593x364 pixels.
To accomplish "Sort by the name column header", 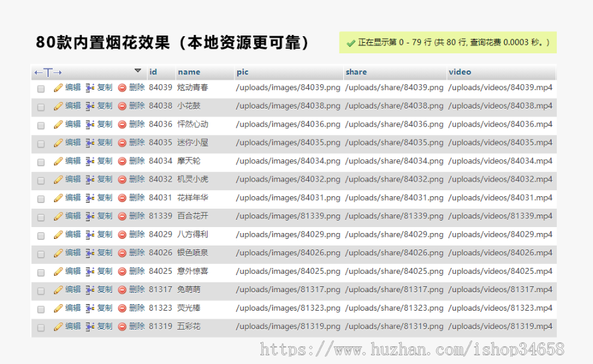I will pos(189,72).
